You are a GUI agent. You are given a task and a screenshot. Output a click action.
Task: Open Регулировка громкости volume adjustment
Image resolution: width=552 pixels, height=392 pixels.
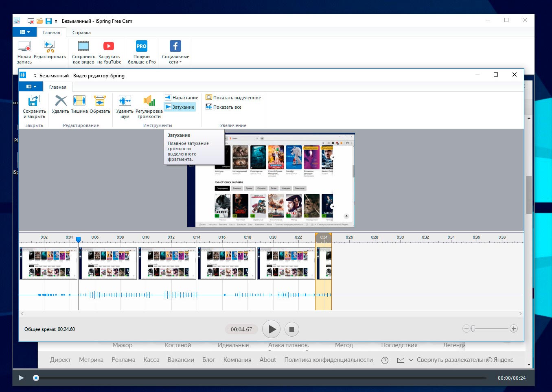[x=149, y=107]
